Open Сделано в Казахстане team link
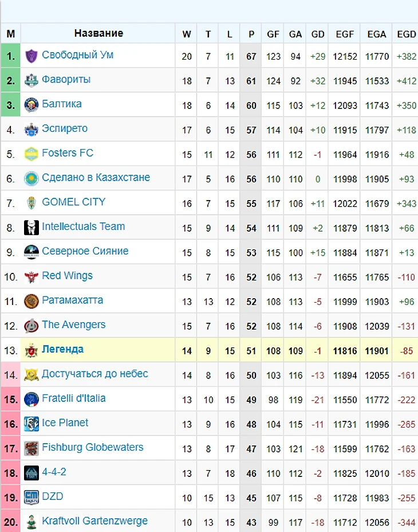The width and height of the screenshot is (418, 532). [96, 178]
